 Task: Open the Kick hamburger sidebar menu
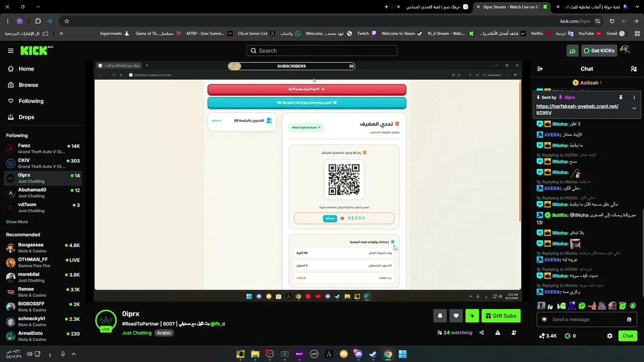click(11, 51)
